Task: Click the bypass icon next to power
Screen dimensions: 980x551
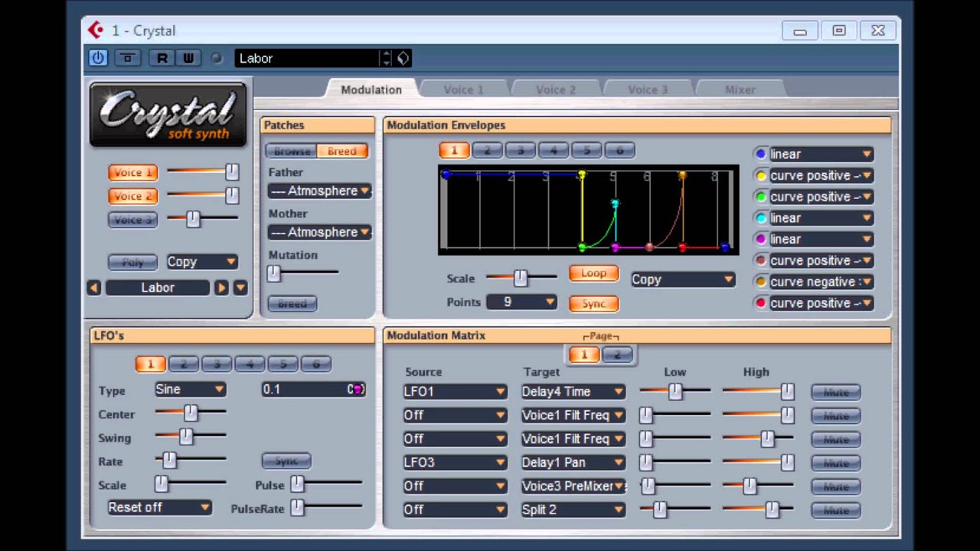Action: [x=128, y=57]
